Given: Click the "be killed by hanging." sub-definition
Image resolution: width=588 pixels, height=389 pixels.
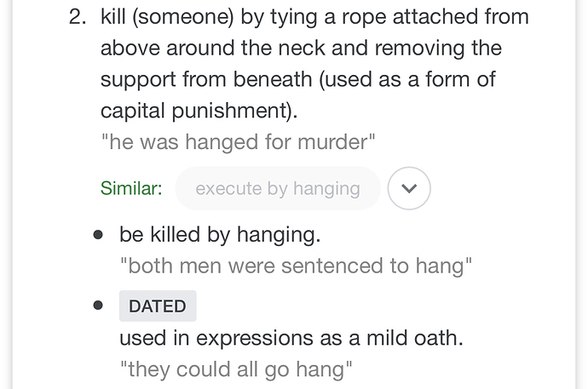Looking at the screenshot, I should point(220,234).
